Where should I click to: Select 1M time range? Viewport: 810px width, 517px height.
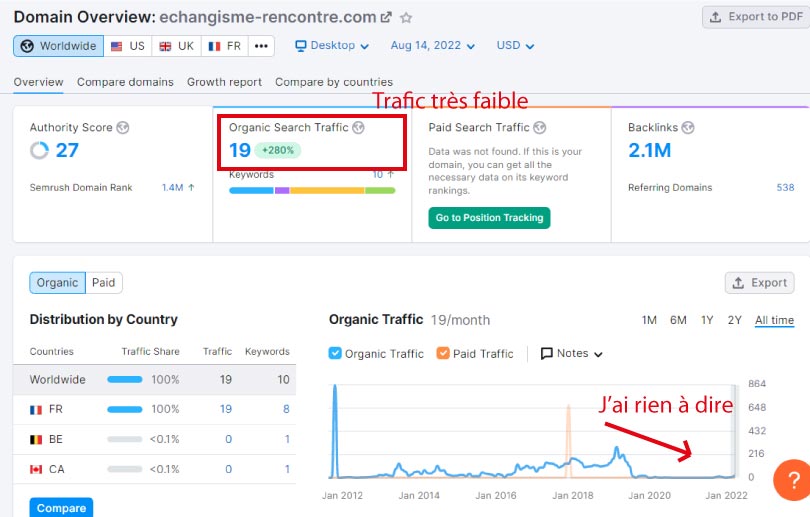[649, 320]
